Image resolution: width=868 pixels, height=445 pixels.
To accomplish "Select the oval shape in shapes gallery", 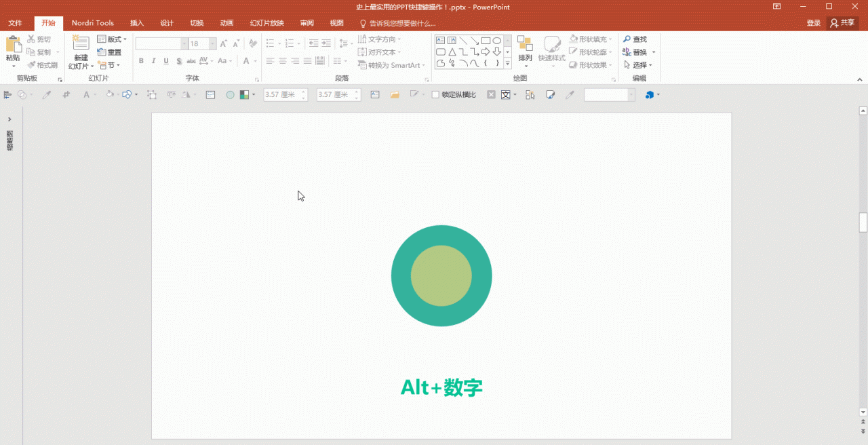I will click(x=497, y=41).
